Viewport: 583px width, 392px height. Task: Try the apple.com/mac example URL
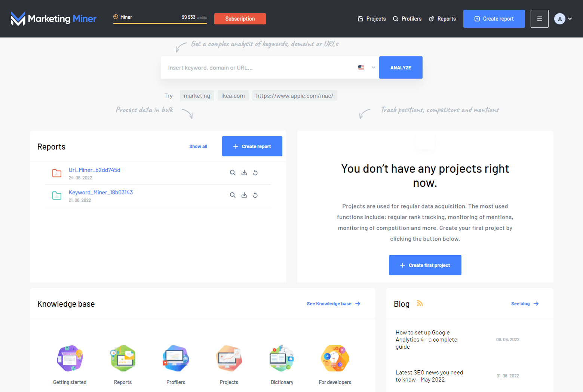coord(295,96)
